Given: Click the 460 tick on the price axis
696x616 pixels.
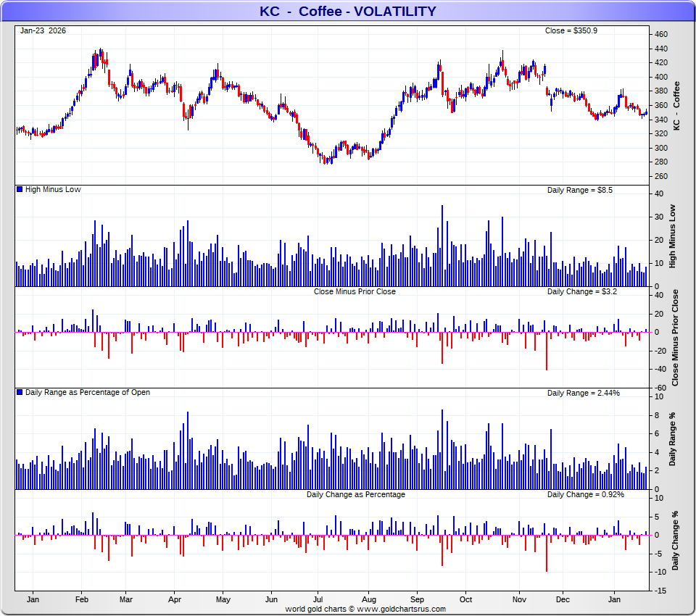Looking at the screenshot, I should pyautogui.click(x=660, y=34).
